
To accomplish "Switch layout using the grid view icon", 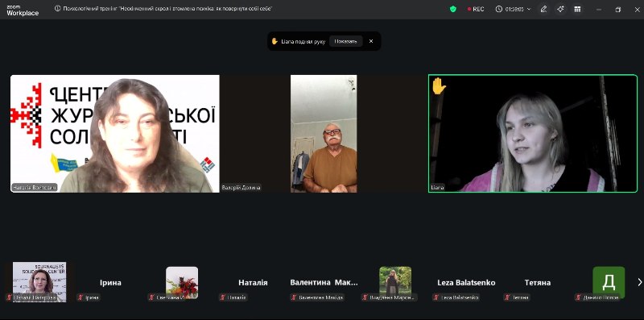I will click(x=577, y=9).
